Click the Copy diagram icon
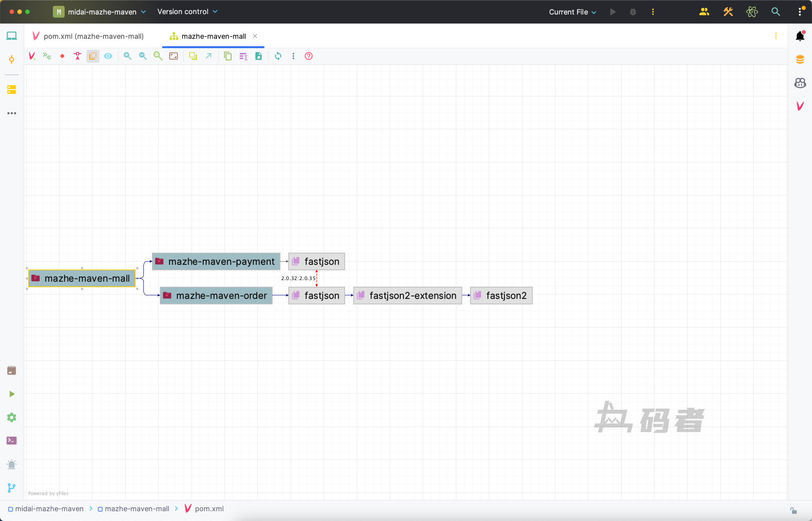This screenshot has height=521, width=812. [x=228, y=56]
